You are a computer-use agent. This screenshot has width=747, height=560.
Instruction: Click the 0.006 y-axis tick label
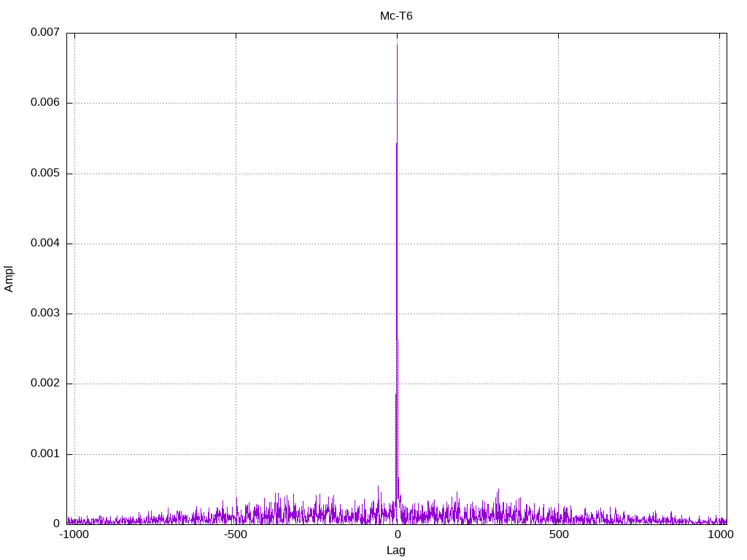tap(45, 102)
